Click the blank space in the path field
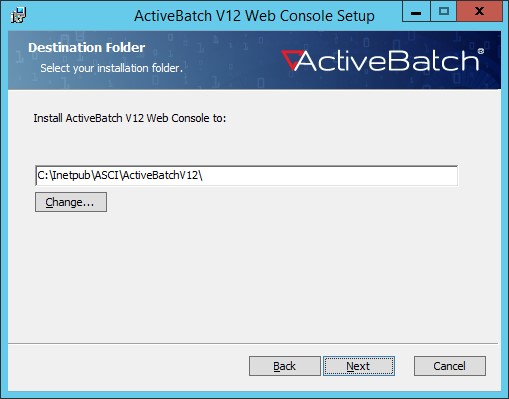 click(x=329, y=175)
